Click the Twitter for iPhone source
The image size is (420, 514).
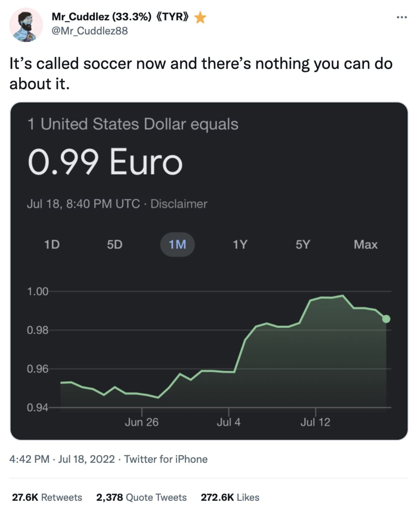click(166, 459)
